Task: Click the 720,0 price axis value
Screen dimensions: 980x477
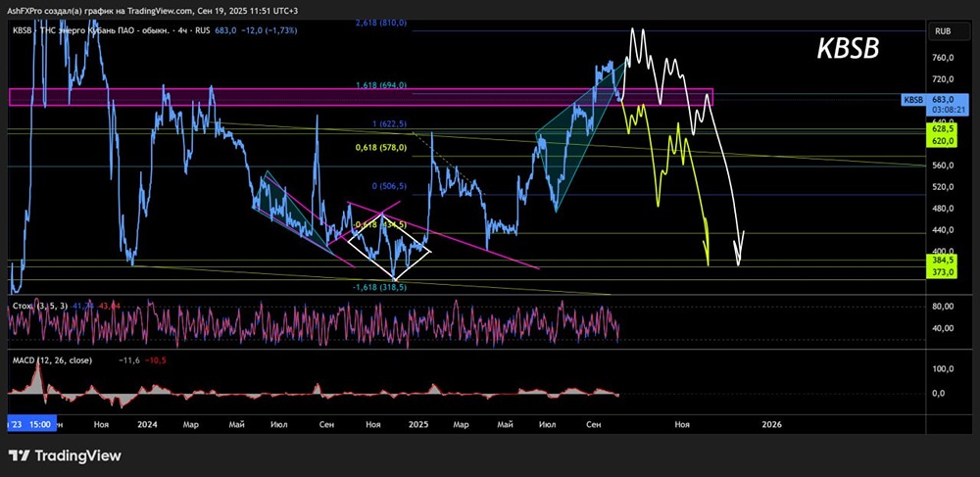Action: (942, 79)
